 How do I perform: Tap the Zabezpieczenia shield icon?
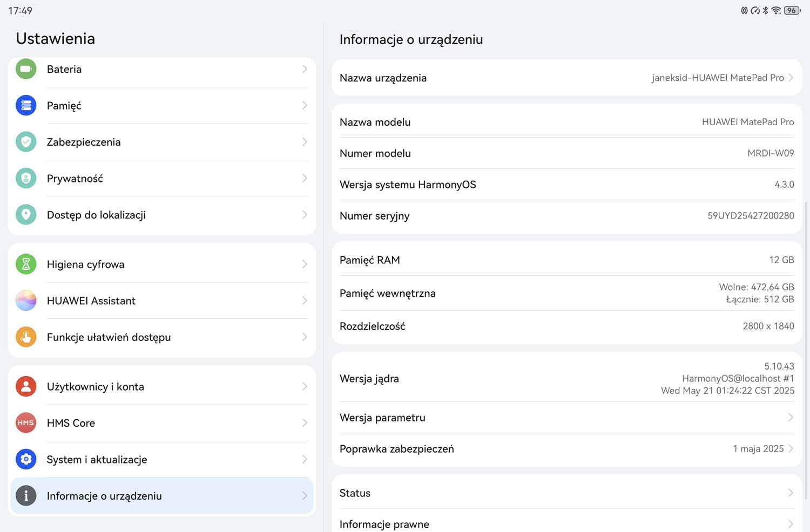point(26,142)
